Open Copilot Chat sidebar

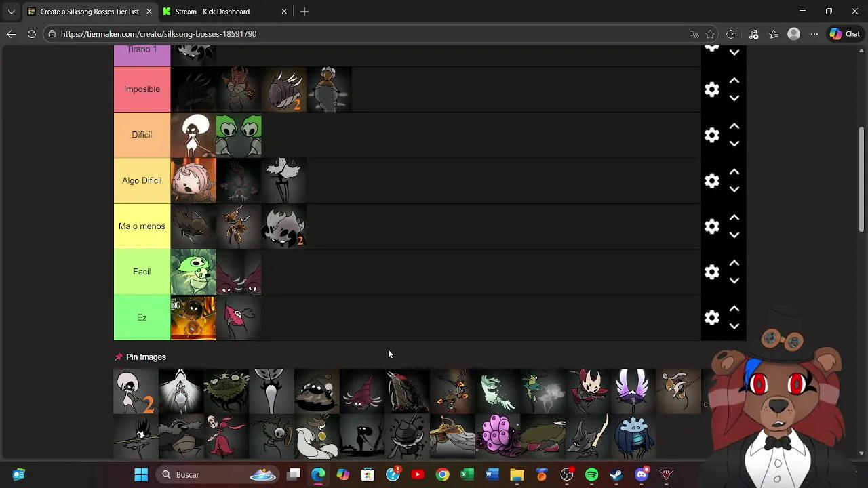(x=845, y=34)
